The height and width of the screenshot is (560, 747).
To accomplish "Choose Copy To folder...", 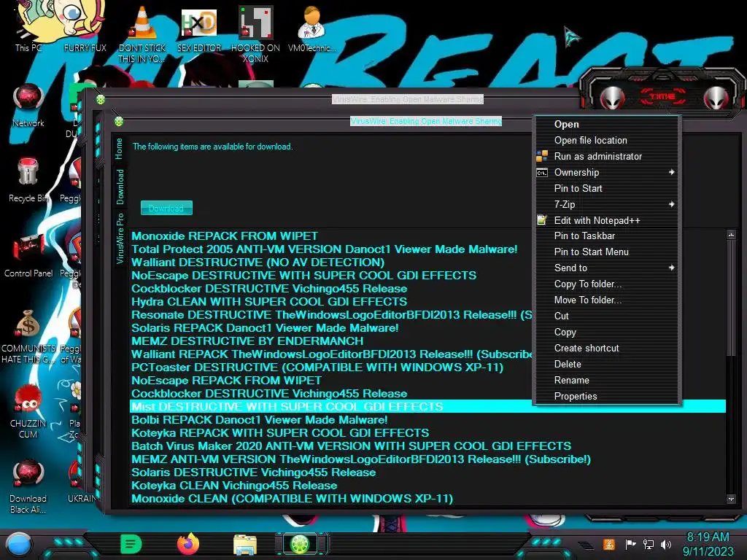I will coord(606,284).
